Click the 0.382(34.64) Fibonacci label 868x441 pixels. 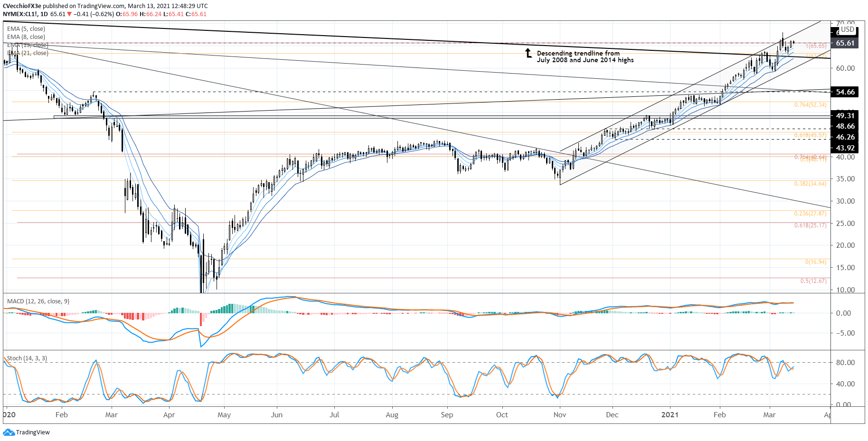[x=810, y=184]
